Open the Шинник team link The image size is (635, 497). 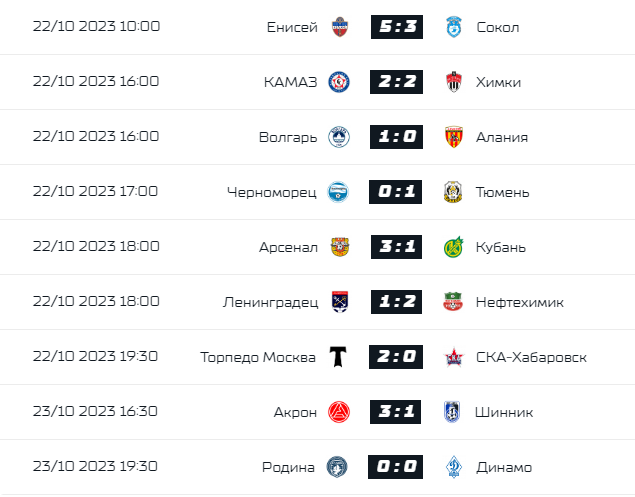pyautogui.click(x=505, y=412)
